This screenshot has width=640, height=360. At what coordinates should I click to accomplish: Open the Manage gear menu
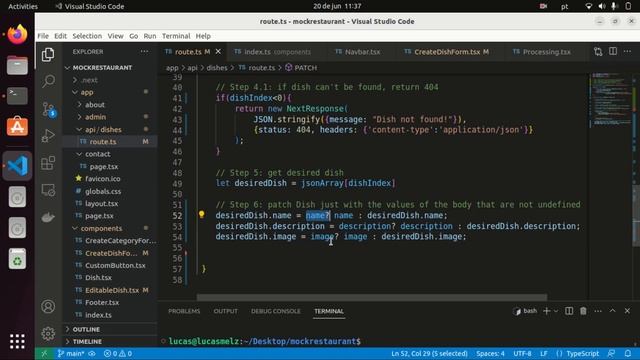[x=48, y=333]
